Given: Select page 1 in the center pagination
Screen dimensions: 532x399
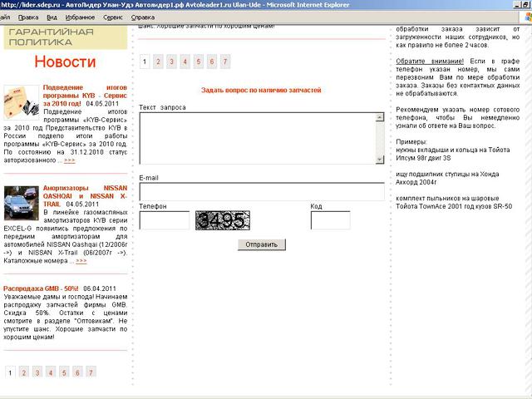Looking at the screenshot, I should point(145,62).
